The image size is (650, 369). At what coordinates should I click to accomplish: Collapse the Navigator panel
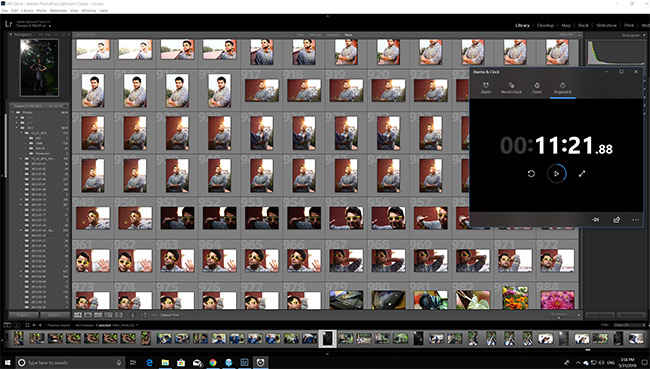click(x=12, y=35)
